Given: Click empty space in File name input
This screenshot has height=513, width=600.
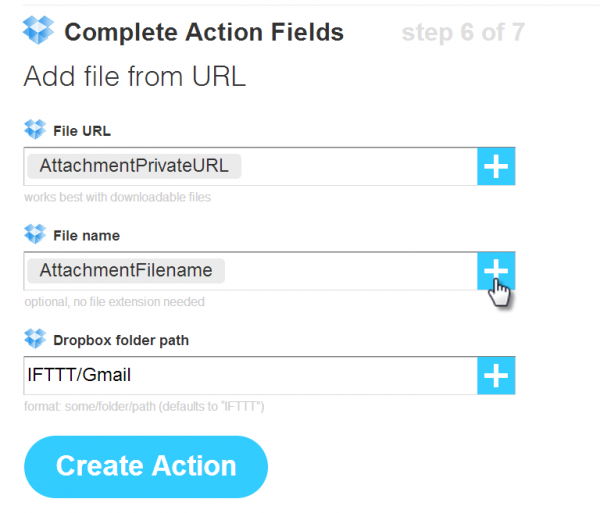Looking at the screenshot, I should point(350,271).
